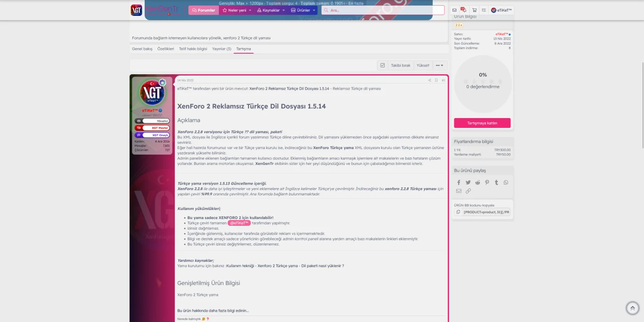
Task: Open eTiKeT™ seller link in product info
Action: coord(501,34)
